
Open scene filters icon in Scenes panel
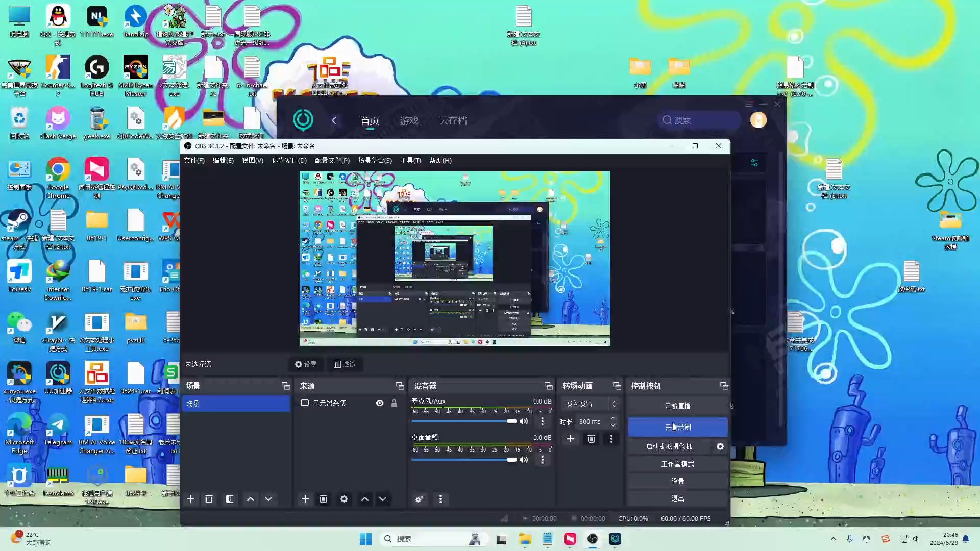point(230,499)
